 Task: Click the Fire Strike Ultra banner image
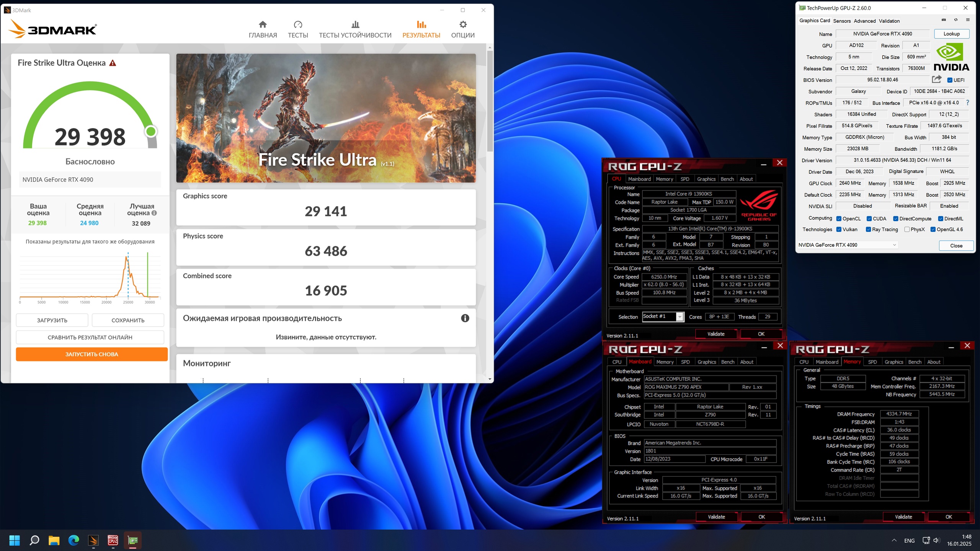[x=326, y=118]
